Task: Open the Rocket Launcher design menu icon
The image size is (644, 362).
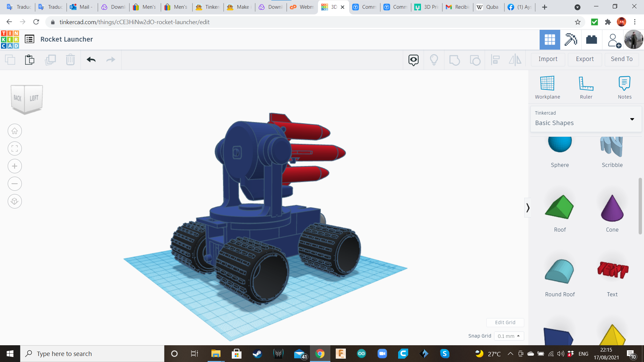Action: pos(30,39)
